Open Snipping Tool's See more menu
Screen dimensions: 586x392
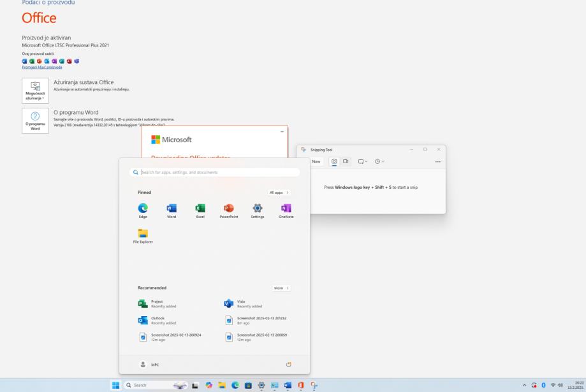pos(437,161)
